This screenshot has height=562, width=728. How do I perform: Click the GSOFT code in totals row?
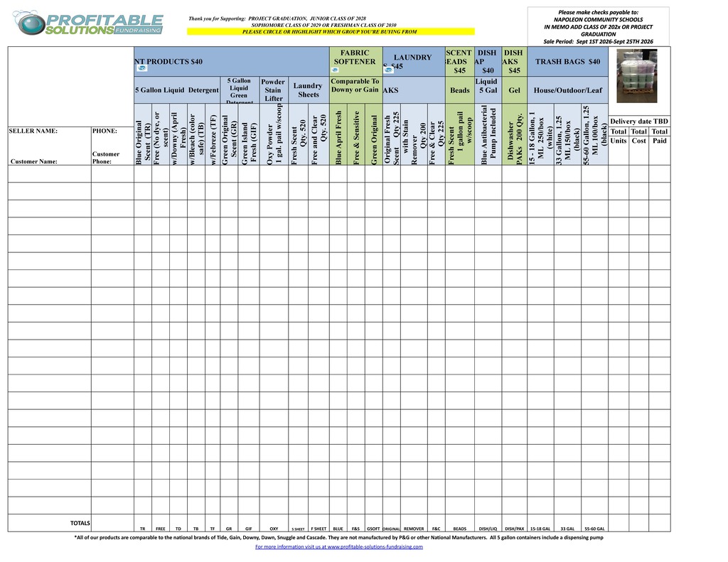click(x=373, y=529)
